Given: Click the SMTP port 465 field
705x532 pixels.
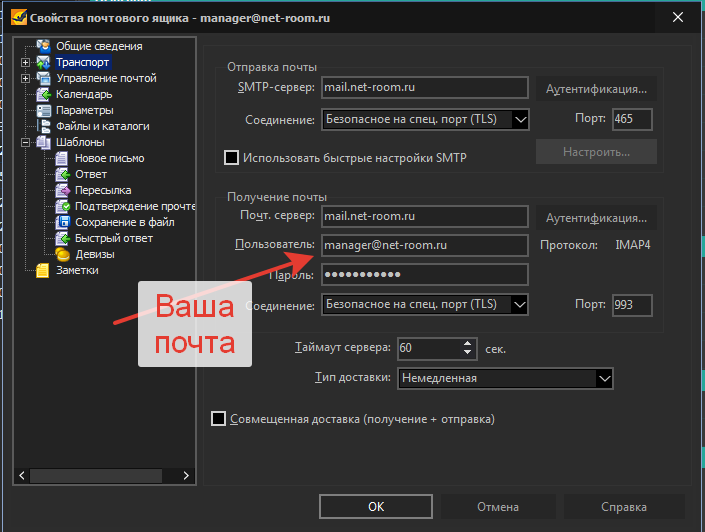Looking at the screenshot, I should [x=632, y=119].
